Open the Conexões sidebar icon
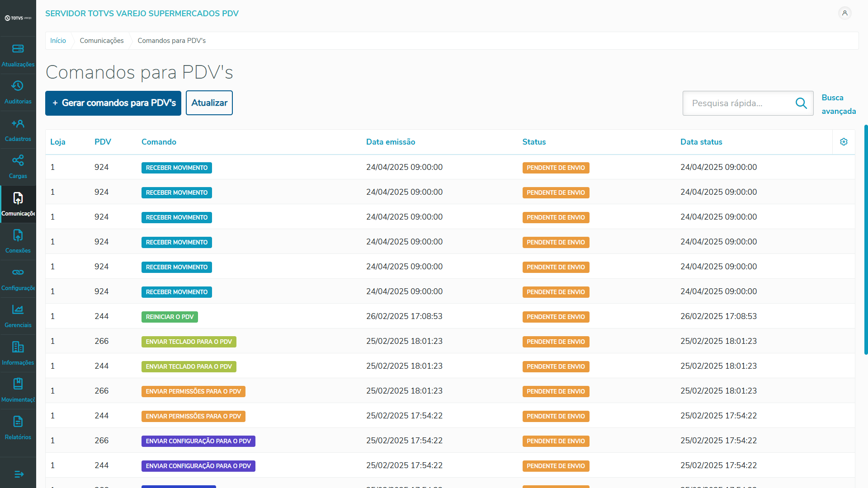 [18, 235]
